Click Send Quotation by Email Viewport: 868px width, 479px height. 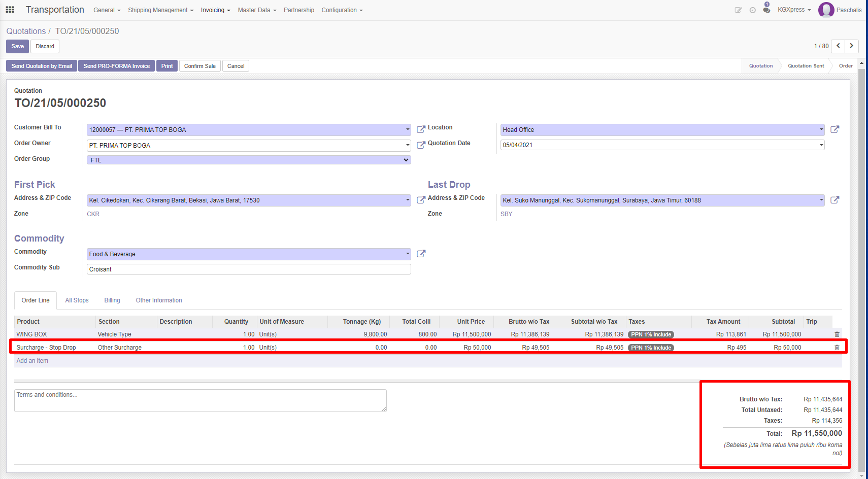coord(42,66)
